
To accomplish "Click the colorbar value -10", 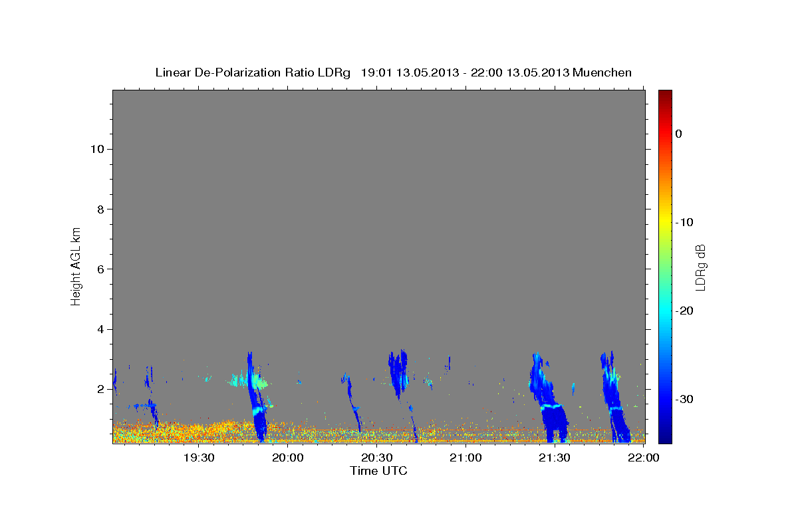I will pos(684,222).
